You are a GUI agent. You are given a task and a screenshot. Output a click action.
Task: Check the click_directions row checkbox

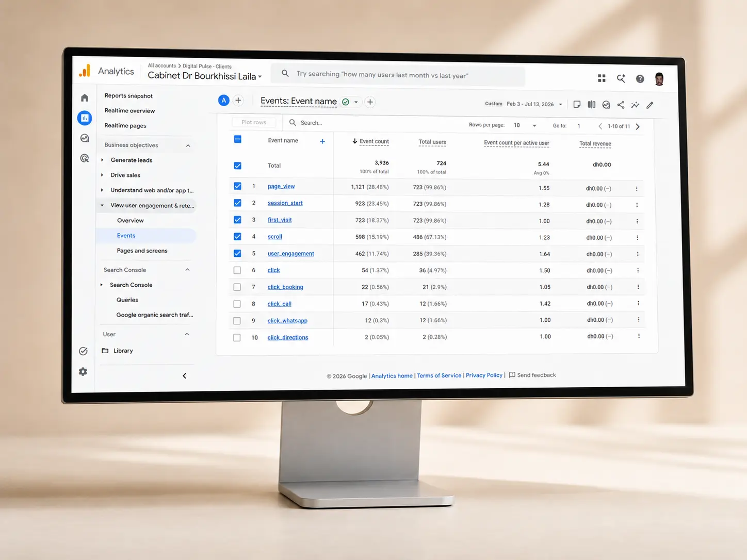237,338
